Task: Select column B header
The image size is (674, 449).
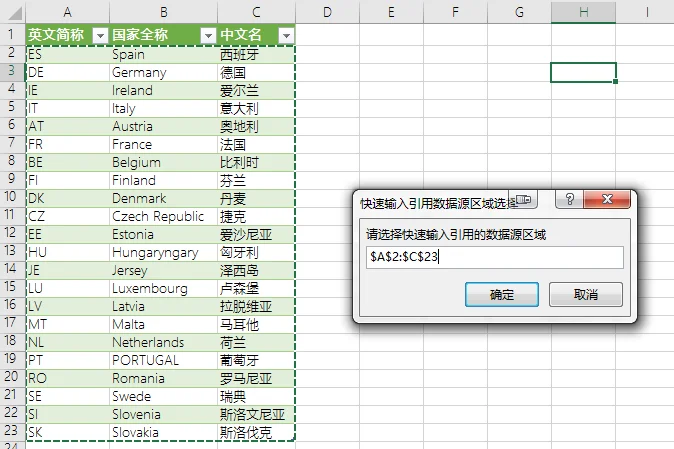Action: tap(163, 12)
